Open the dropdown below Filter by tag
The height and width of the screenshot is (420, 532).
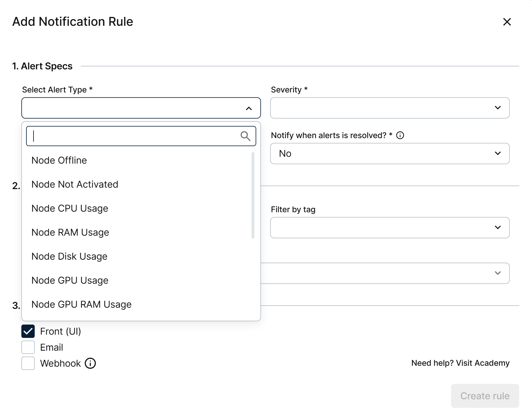(x=385, y=273)
